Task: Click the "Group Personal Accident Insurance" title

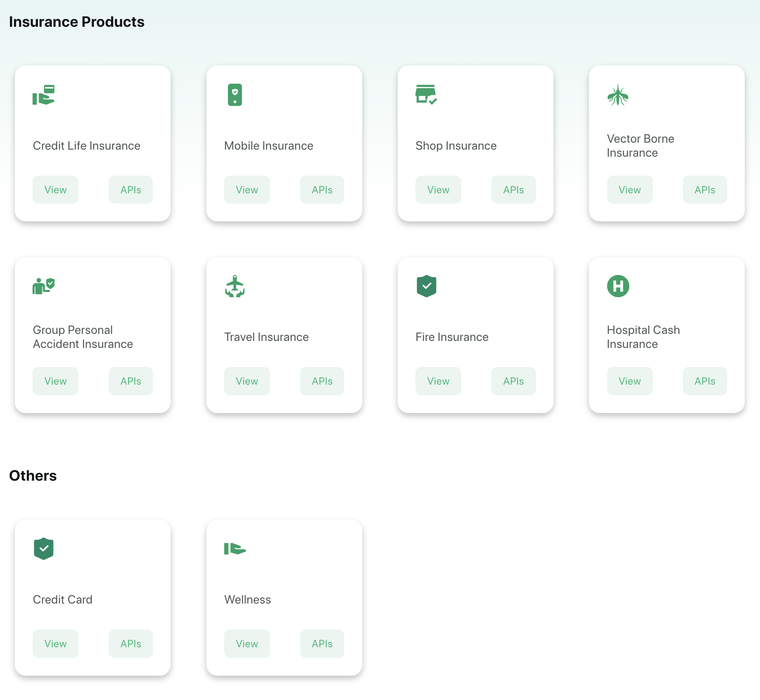Action: (83, 337)
